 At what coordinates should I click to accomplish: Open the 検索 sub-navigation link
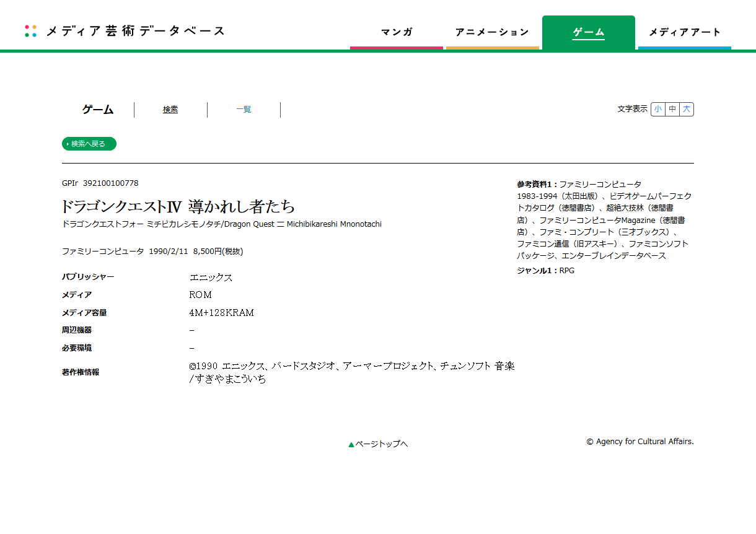[x=170, y=110]
